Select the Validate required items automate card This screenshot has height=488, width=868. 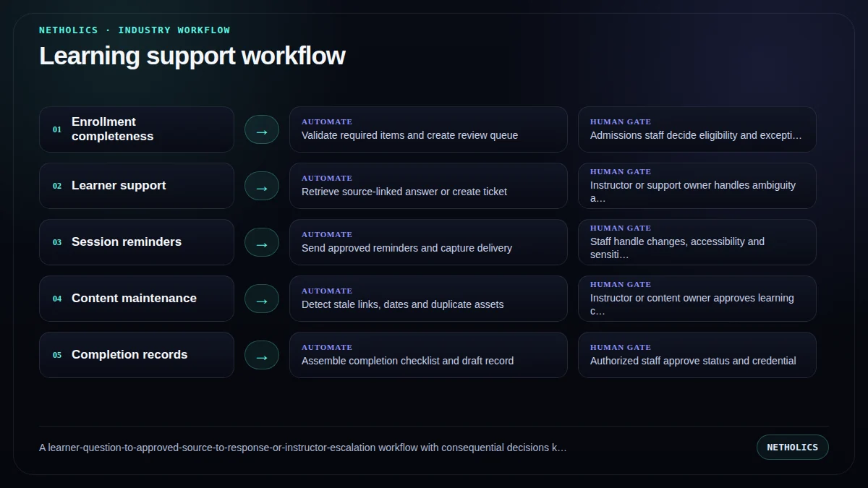click(x=428, y=129)
